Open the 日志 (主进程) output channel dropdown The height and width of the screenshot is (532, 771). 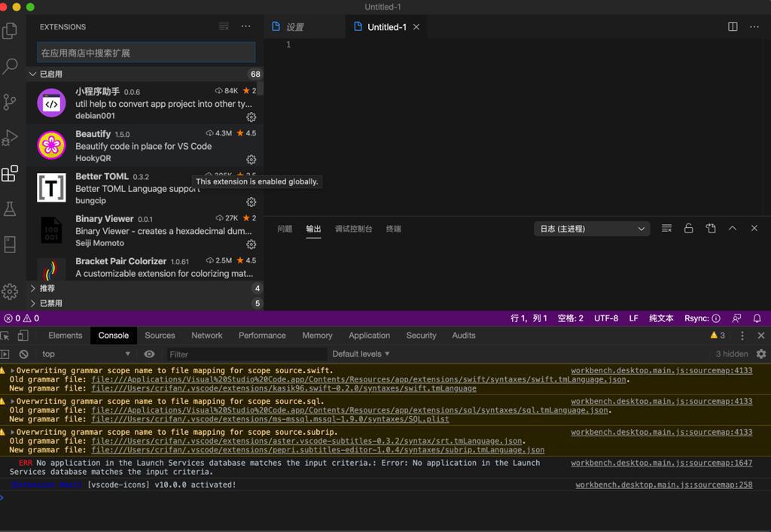click(x=592, y=229)
